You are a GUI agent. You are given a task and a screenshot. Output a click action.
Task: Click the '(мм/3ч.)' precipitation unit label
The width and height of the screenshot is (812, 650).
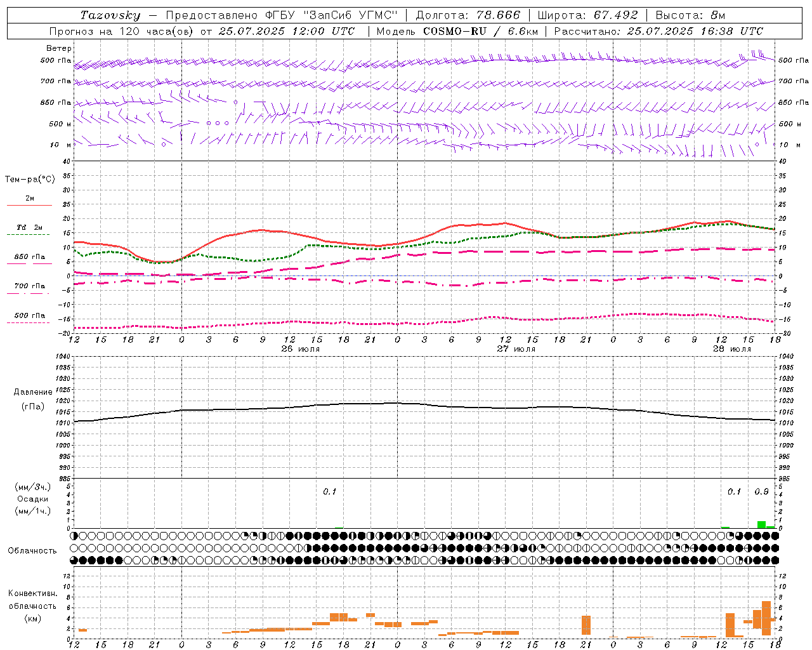pos(33,487)
